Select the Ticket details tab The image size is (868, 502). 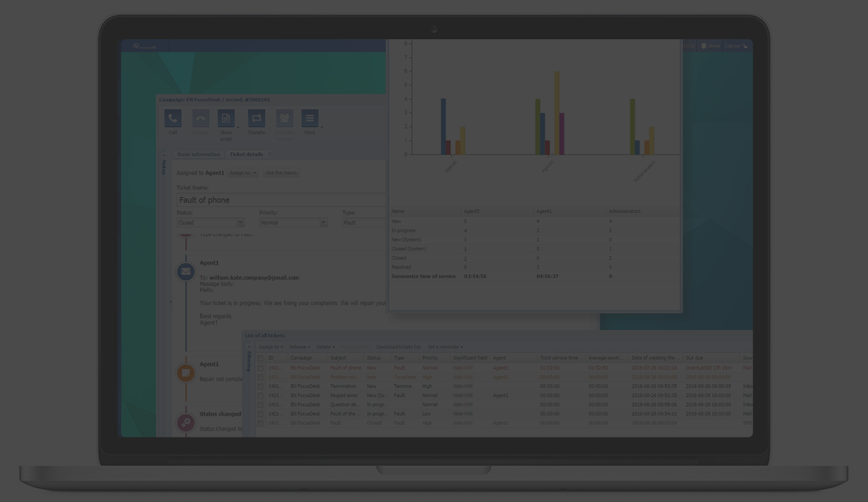click(x=246, y=154)
